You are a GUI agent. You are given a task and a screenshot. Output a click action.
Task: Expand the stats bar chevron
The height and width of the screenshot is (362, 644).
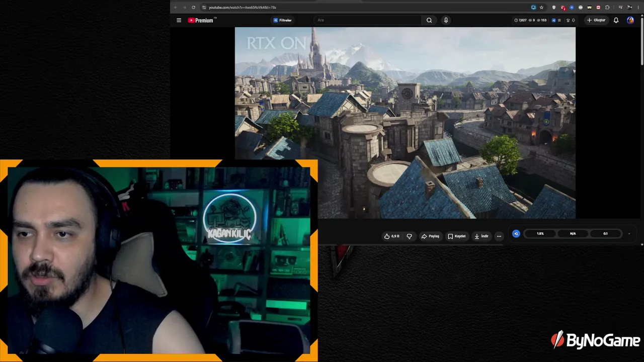pos(629,234)
